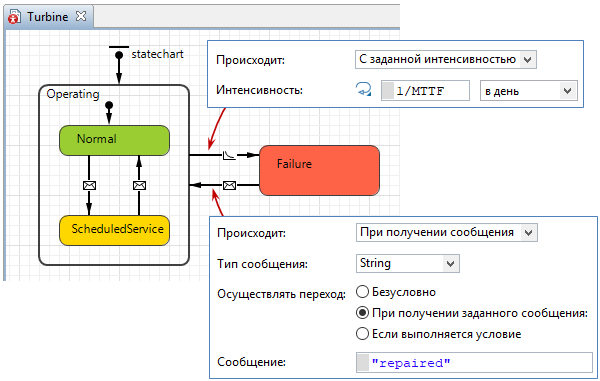Select the Если выполняется условие radio button
The height and width of the screenshot is (381, 600).
point(362,334)
